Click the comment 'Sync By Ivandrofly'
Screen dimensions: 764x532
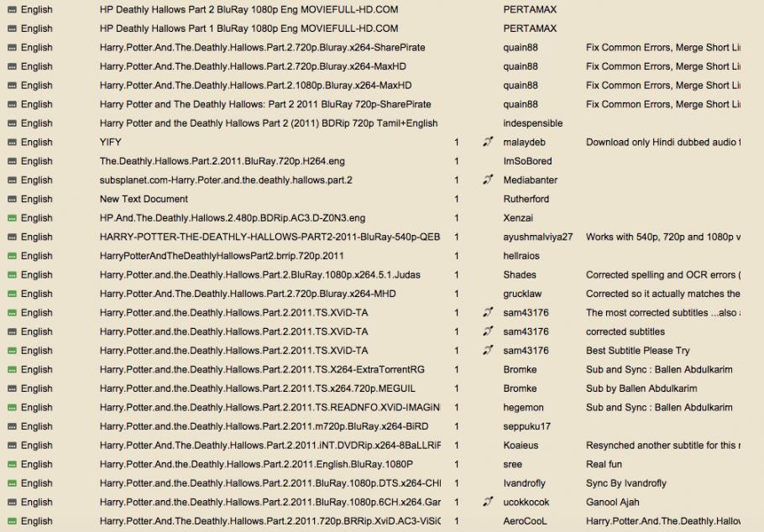point(625,483)
